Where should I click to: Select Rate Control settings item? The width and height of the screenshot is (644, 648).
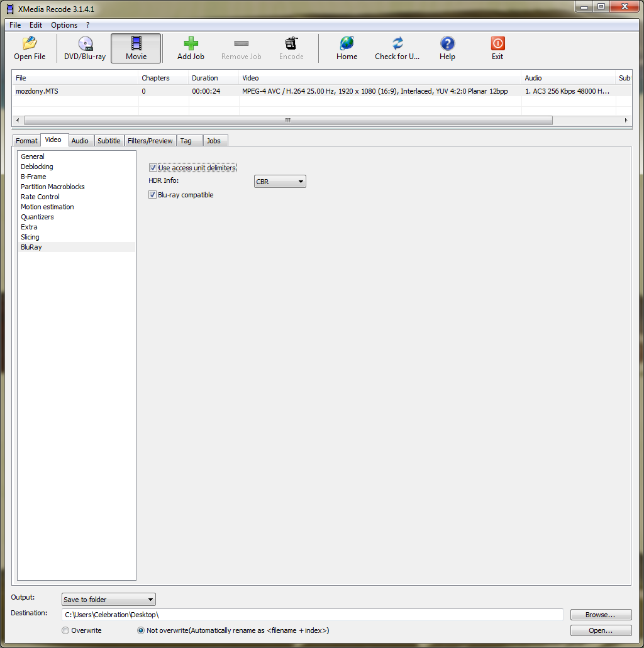(x=77, y=197)
